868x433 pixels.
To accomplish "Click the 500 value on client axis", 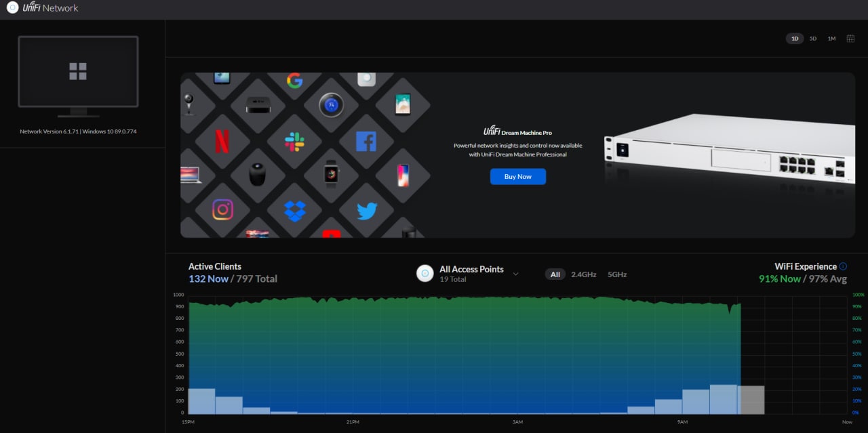I will (179, 354).
